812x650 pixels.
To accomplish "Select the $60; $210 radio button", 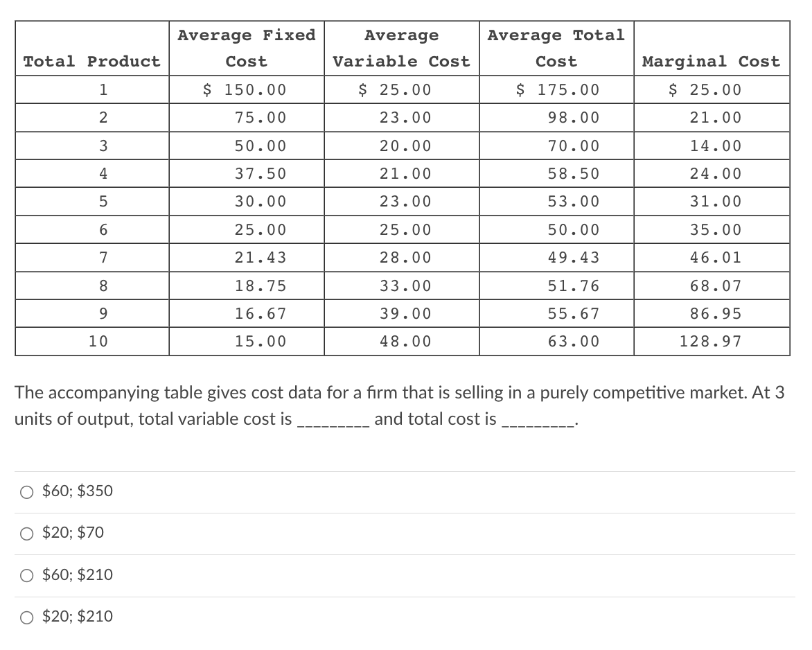I will 26,575.
